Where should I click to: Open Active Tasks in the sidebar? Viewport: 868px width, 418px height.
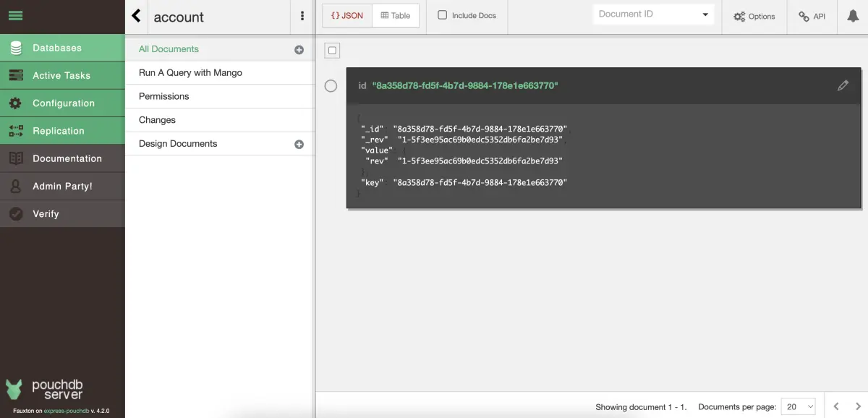pos(62,75)
